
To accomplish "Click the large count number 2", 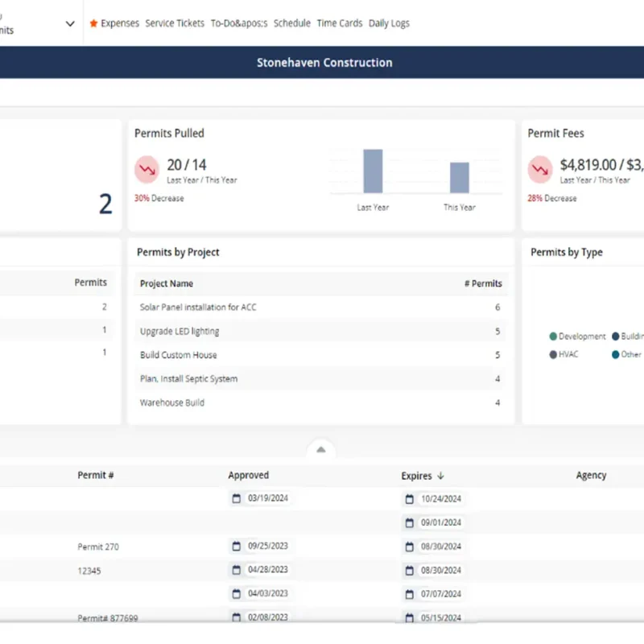I will (x=105, y=204).
